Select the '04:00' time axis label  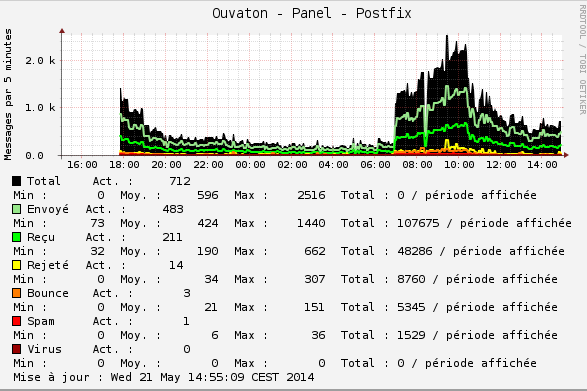point(333,165)
